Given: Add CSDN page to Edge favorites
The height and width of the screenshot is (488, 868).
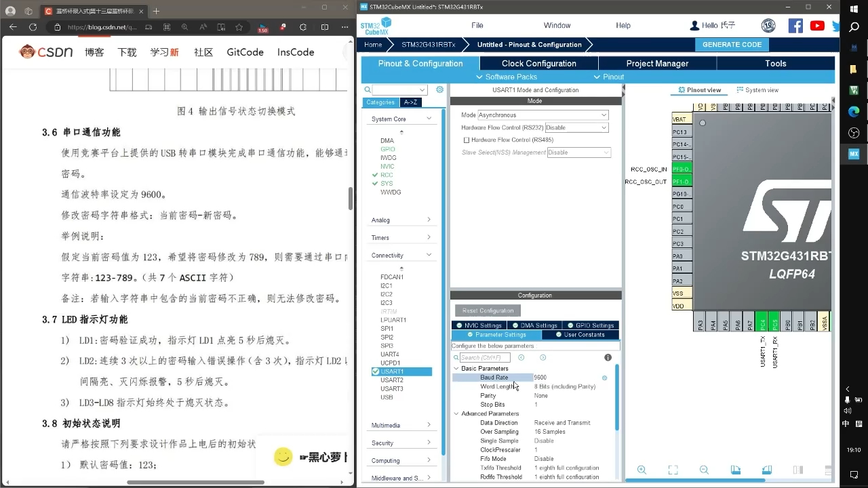Looking at the screenshot, I should (239, 27).
